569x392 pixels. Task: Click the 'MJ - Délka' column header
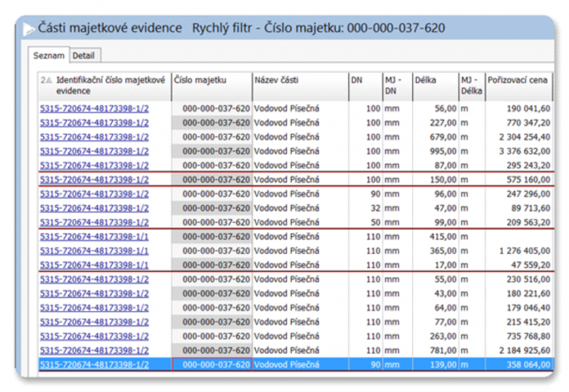point(472,87)
